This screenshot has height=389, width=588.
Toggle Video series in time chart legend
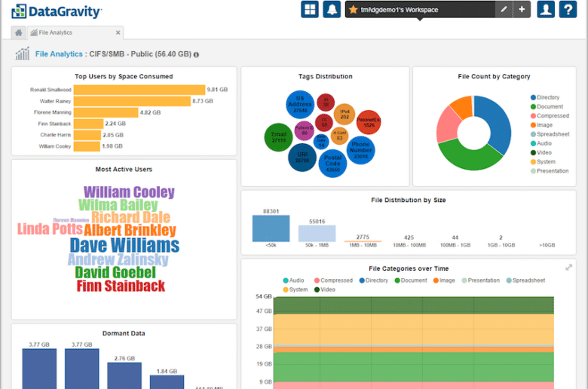[325, 289]
